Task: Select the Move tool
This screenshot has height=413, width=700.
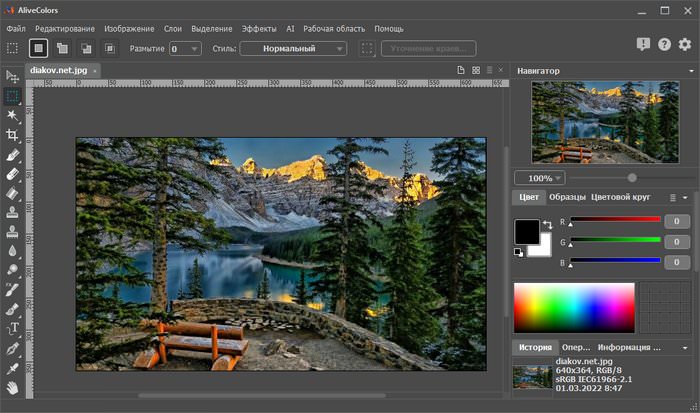Action: tap(13, 76)
